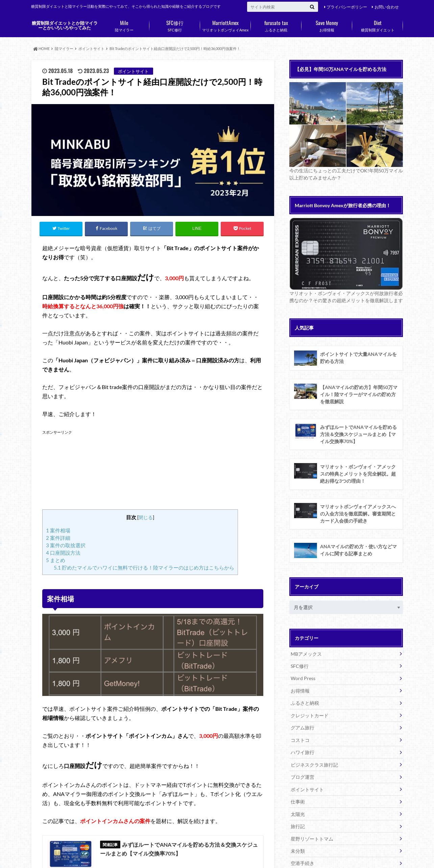Open the Diet menu item
The image size is (434, 868).
tap(378, 26)
